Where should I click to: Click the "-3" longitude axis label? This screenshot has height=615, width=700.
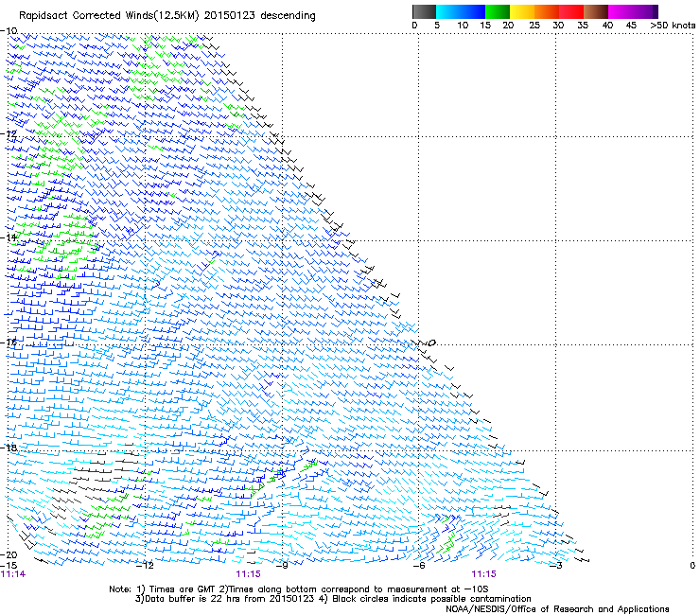pos(556,566)
